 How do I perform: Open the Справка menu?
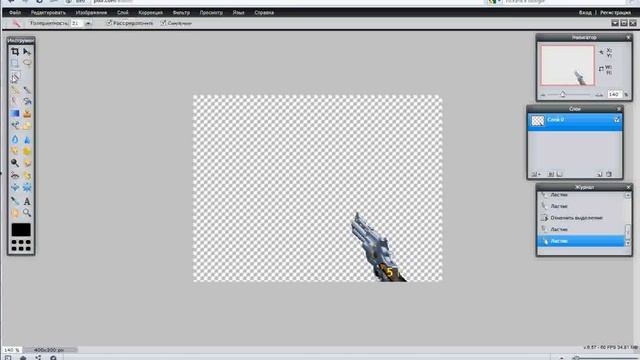(x=264, y=13)
